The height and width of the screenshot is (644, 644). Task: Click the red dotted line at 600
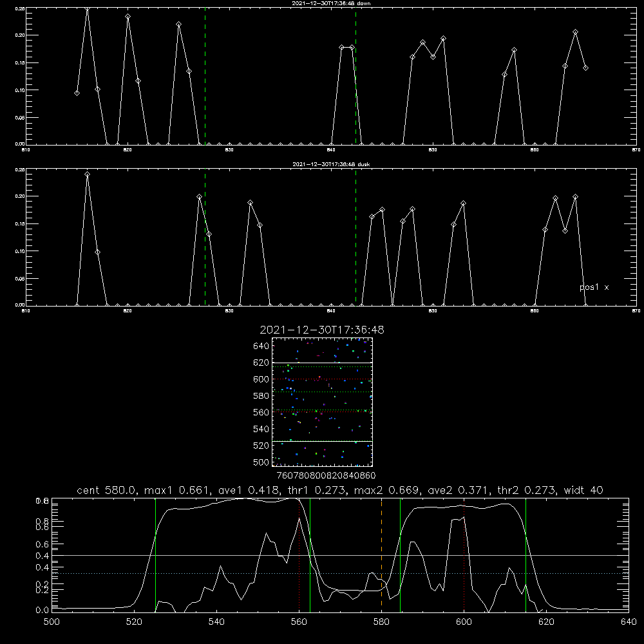click(x=464, y=554)
